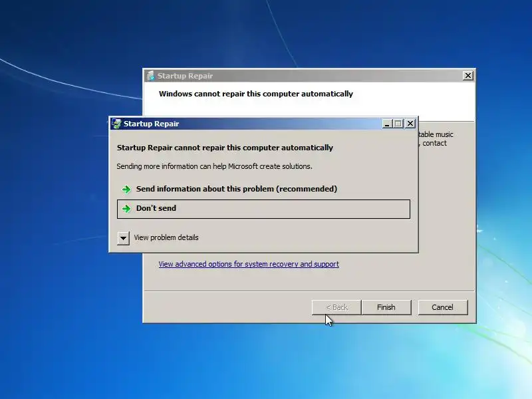Expand View problem details arrow

123,238
